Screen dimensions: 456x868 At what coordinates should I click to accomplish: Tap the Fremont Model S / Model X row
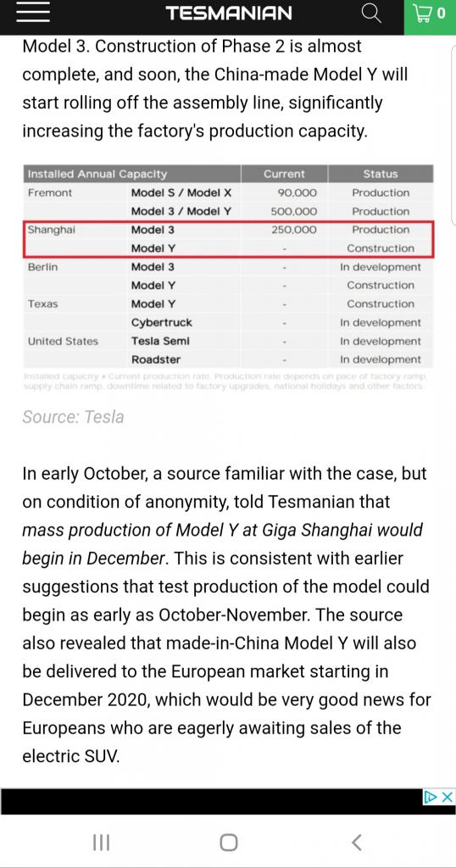pyautogui.click(x=228, y=192)
